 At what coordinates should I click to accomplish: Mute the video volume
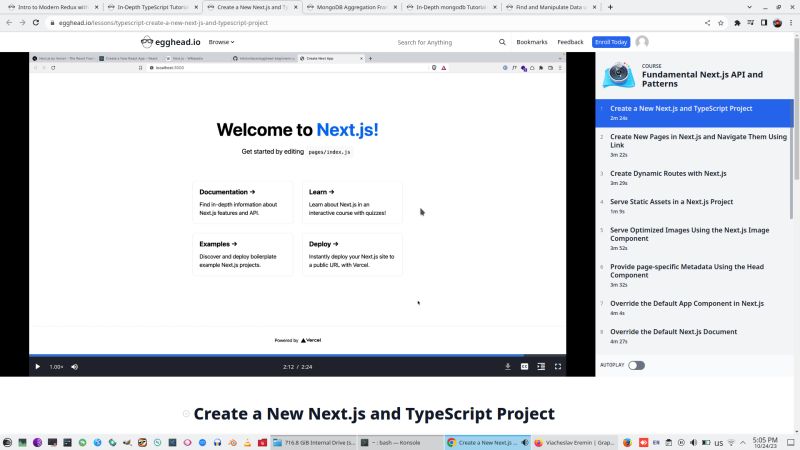74,366
